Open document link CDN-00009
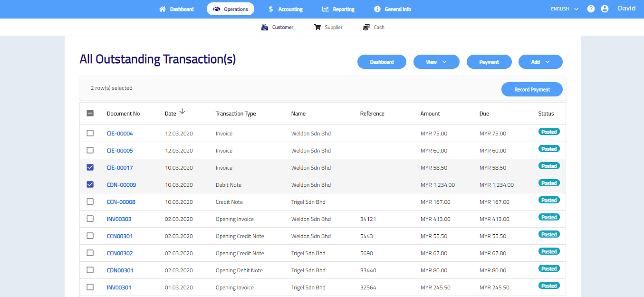Image resolution: width=644 pixels, height=297 pixels. click(121, 185)
